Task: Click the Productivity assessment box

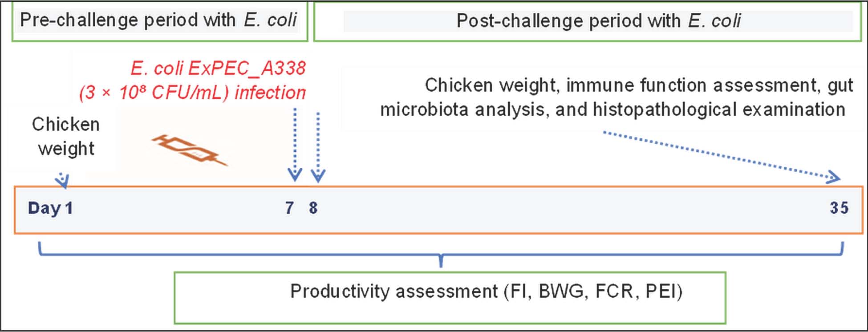Action: 450,298
